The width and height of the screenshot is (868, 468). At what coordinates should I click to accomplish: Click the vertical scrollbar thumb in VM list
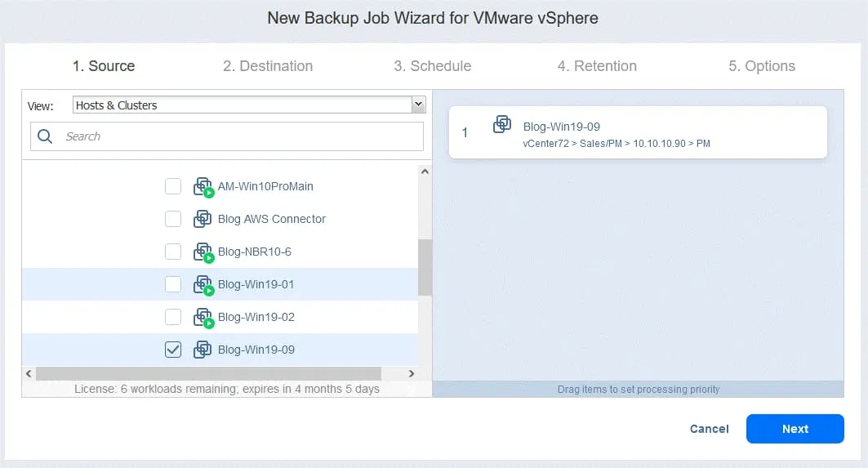tap(425, 267)
